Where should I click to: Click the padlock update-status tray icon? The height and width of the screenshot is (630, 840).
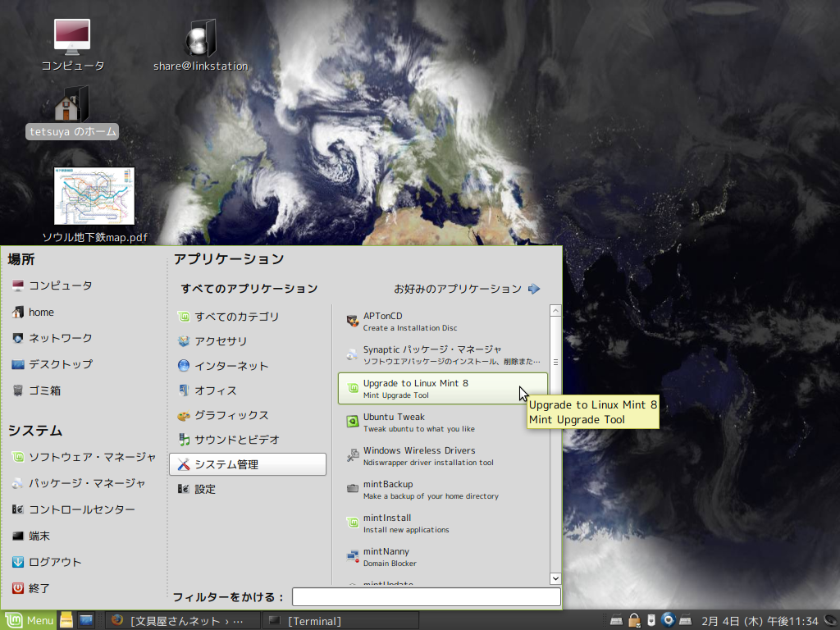tap(634, 620)
